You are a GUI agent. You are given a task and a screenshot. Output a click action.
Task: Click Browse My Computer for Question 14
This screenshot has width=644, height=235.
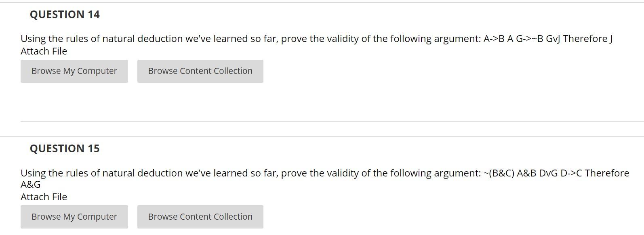click(74, 71)
